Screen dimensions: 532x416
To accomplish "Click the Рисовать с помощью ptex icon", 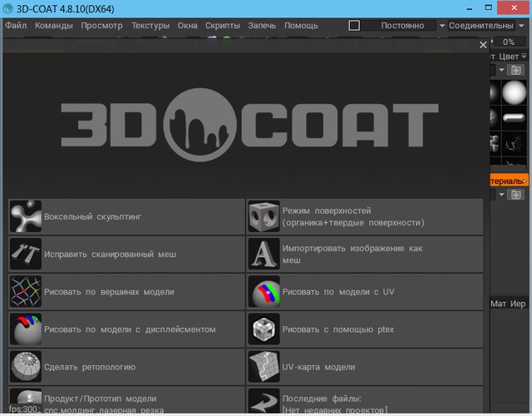I will pos(264,329).
